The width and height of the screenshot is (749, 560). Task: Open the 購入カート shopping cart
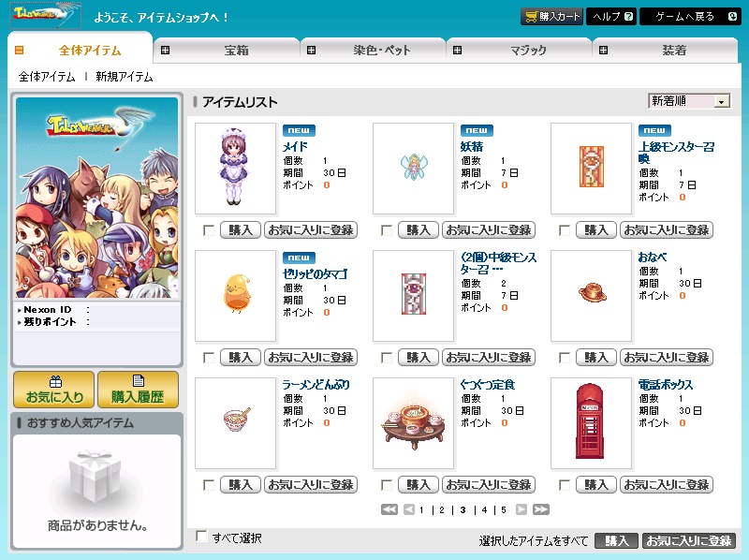pos(551,17)
